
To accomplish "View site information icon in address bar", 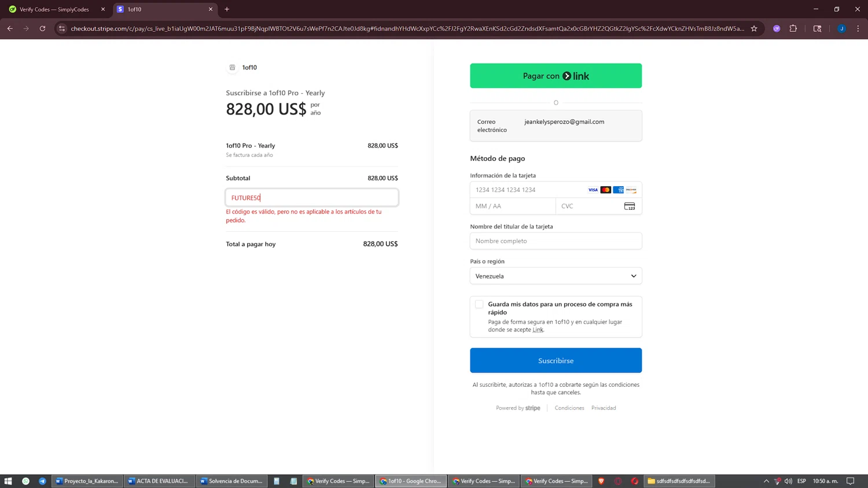I will coord(62,28).
